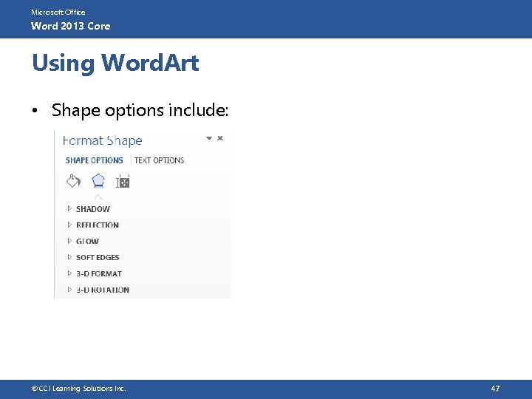Click the GLOW label
This screenshot has width=532, height=399.
pos(87,241)
